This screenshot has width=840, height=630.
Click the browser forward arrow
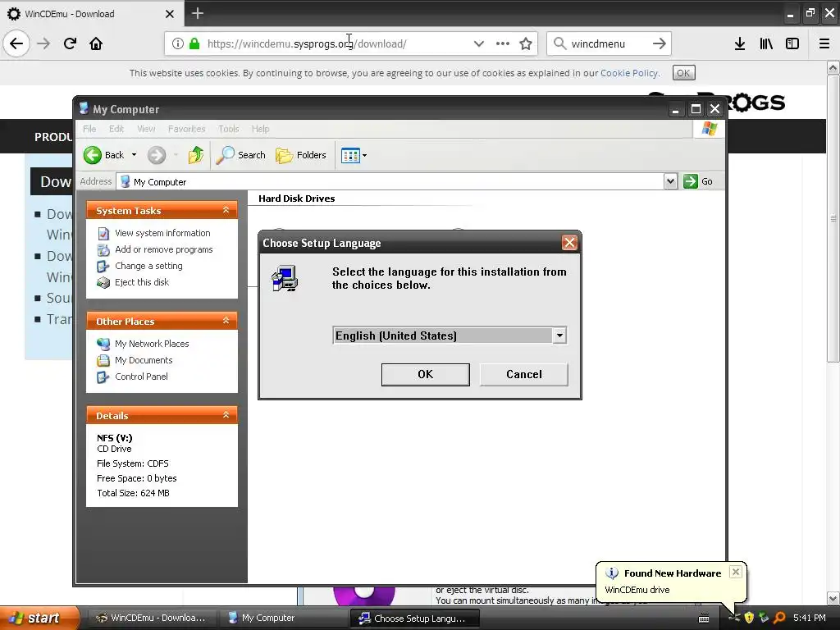point(43,43)
